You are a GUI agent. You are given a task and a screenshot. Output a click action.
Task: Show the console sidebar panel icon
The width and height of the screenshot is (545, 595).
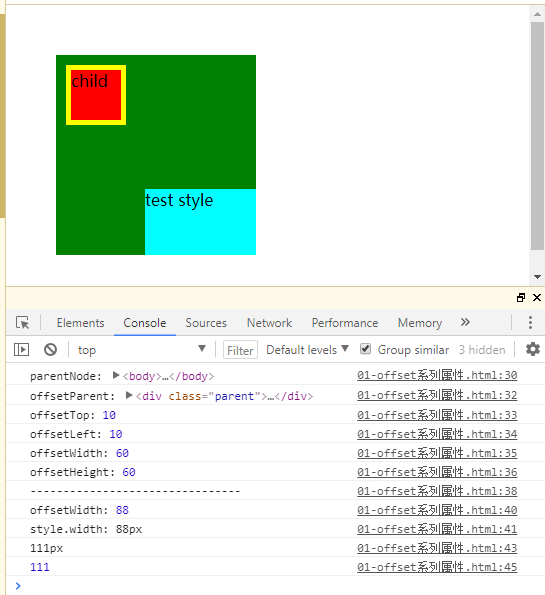pyautogui.click(x=21, y=349)
